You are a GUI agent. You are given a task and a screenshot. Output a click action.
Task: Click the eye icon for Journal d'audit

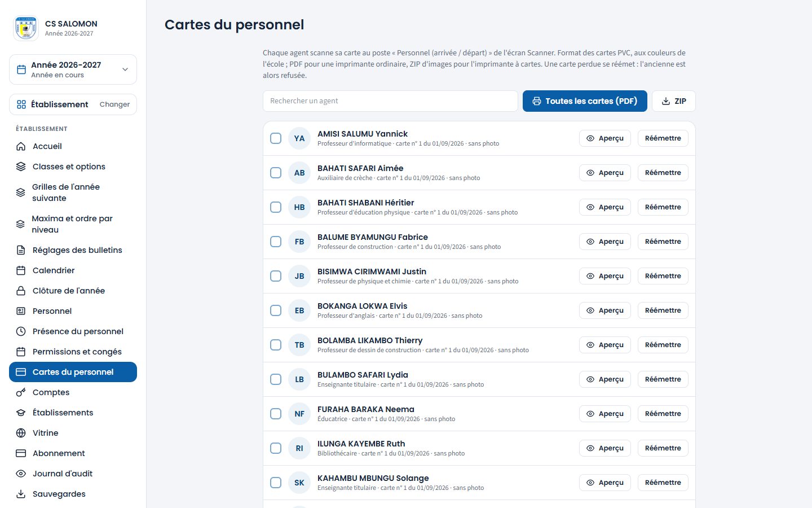click(21, 474)
